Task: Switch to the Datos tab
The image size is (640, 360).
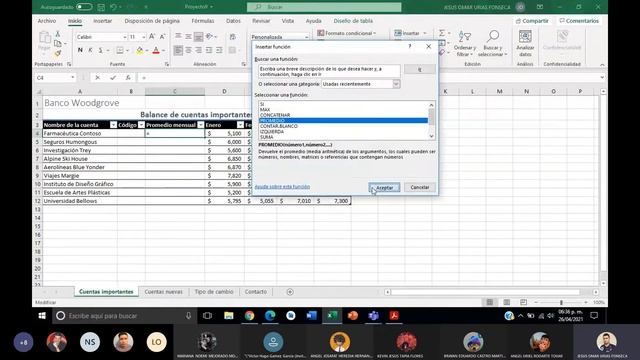Action: click(233, 21)
